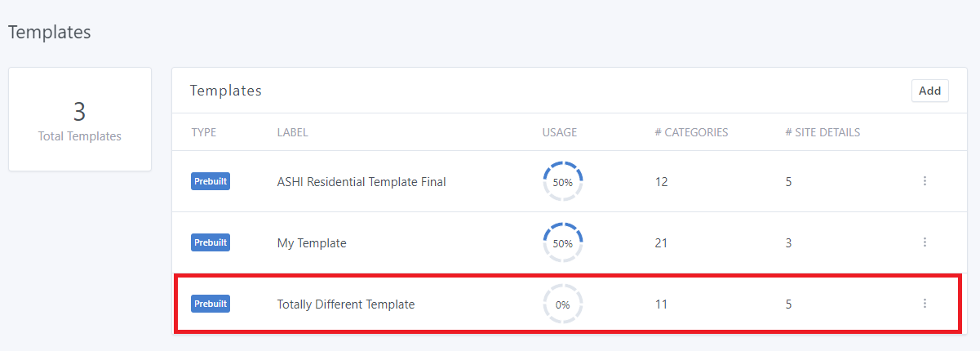Screen dimensions: 980x351
Task: Click the Total Templates count card
Action: [80, 119]
